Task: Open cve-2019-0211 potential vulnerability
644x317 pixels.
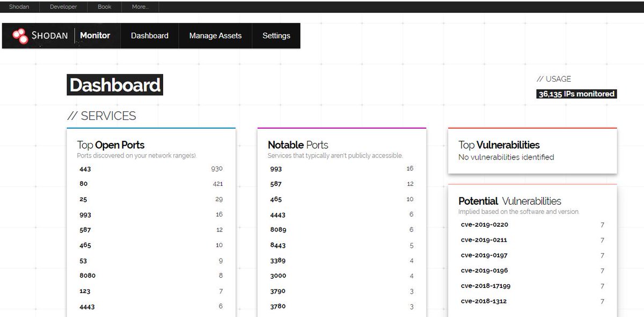Action: pyautogui.click(x=484, y=240)
